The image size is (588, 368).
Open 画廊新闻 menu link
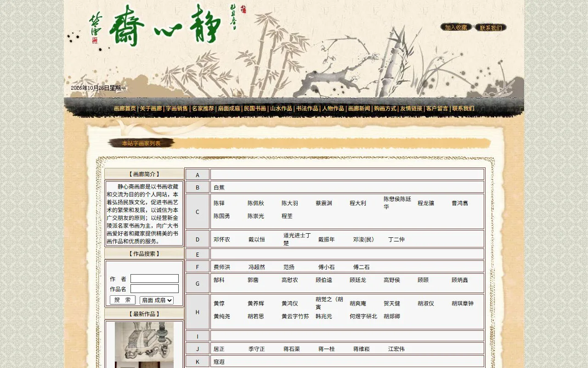pos(359,109)
